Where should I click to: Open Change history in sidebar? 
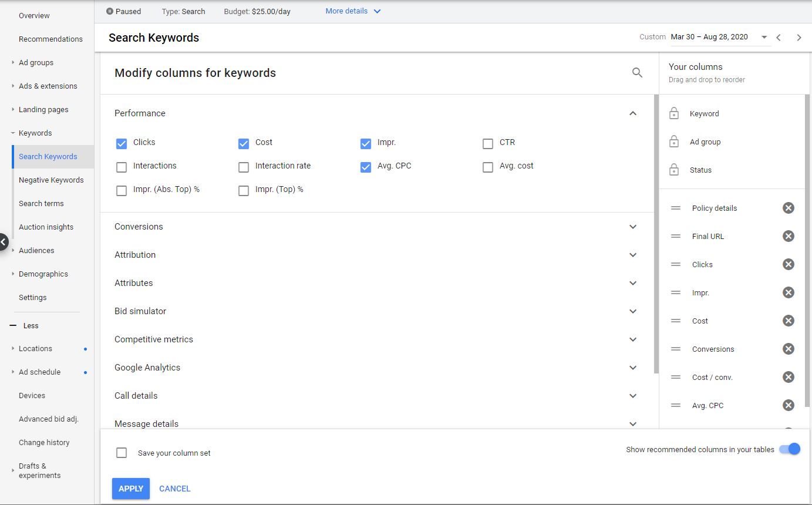point(44,442)
